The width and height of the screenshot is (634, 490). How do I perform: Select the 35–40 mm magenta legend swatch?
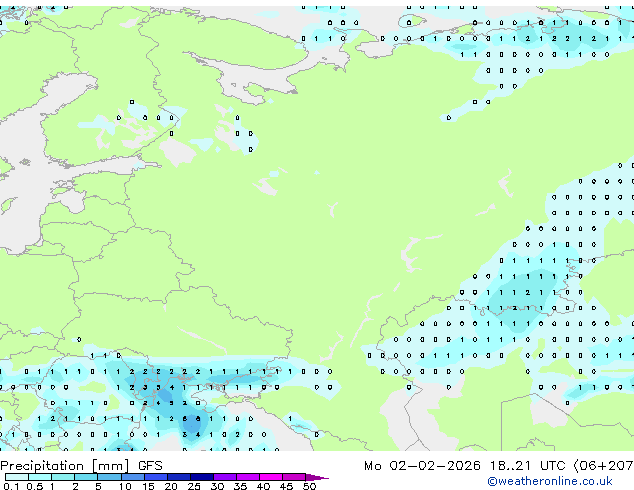tap(248, 477)
